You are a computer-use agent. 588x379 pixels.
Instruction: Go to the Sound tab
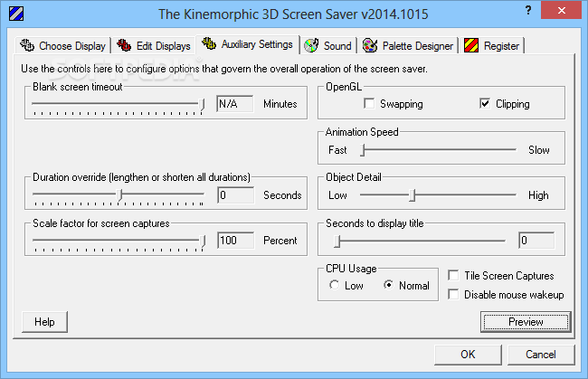pos(328,46)
